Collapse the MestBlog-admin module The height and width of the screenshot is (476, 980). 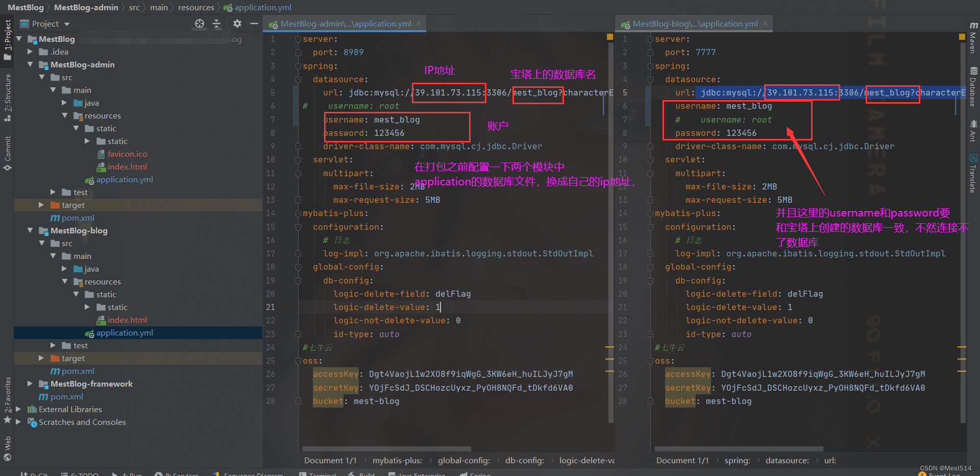pos(30,64)
